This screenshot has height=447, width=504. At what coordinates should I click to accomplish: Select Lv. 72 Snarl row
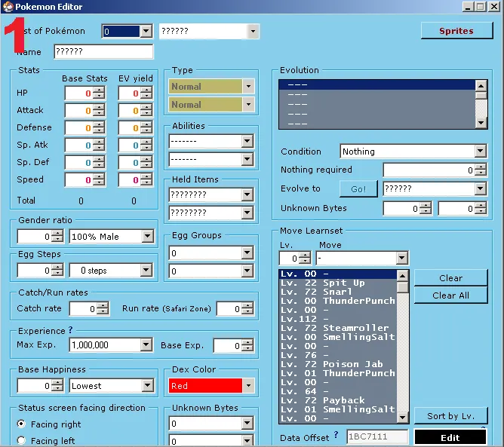(338, 292)
